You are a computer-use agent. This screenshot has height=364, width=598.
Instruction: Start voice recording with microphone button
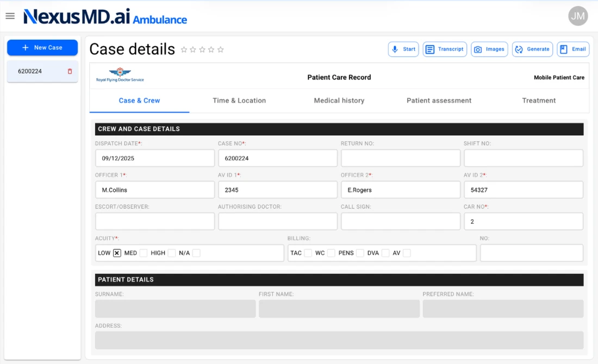click(x=403, y=49)
